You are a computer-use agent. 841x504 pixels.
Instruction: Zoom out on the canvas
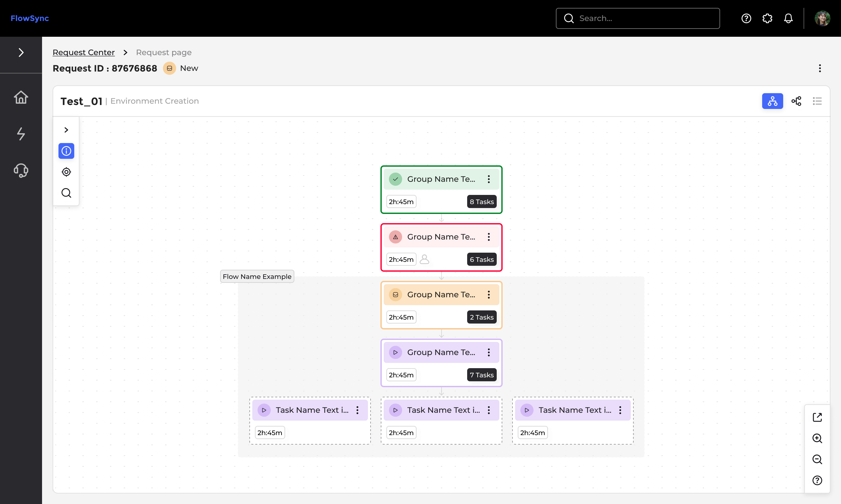(817, 459)
